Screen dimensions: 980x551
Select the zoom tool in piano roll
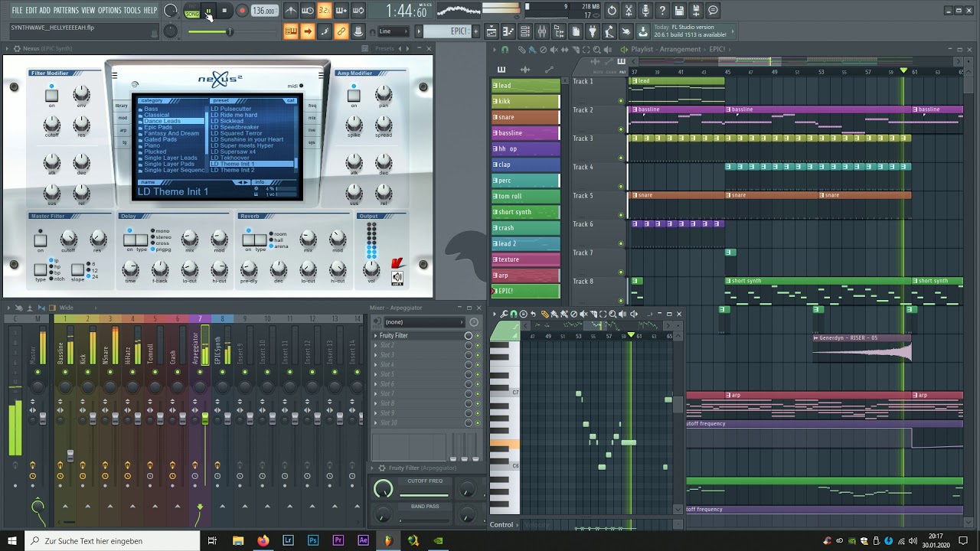coord(612,314)
